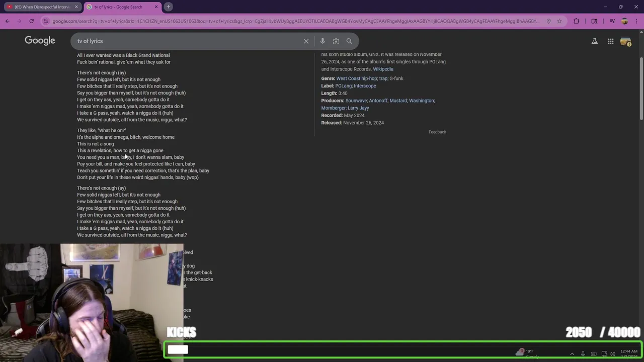Go to Google homepage via logo
The image size is (644, 362).
click(x=40, y=41)
